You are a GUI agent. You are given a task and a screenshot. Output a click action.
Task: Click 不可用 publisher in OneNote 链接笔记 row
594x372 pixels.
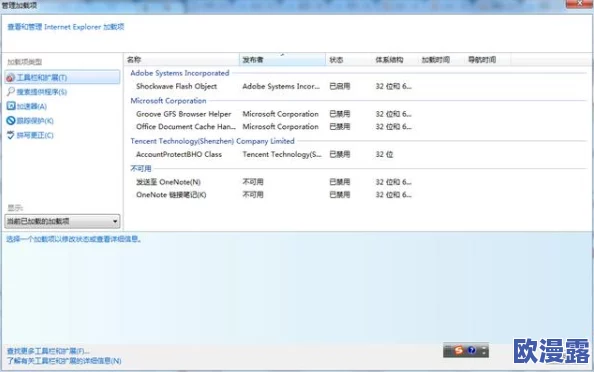click(x=253, y=195)
